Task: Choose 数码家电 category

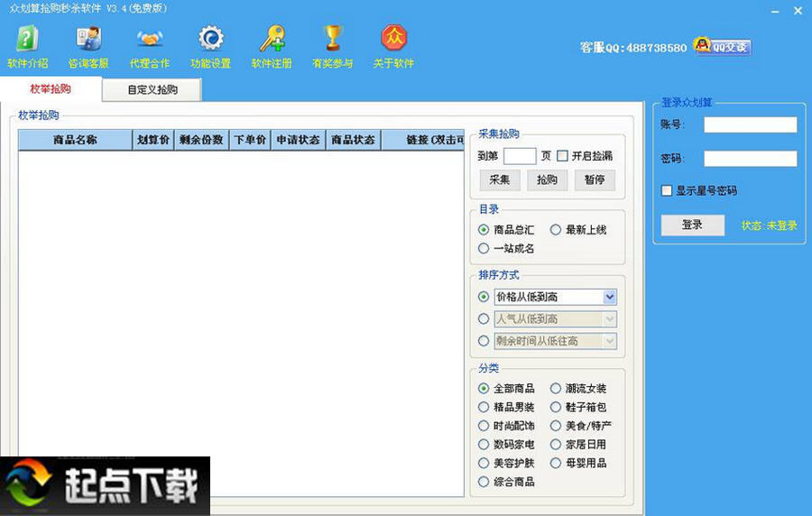Action: [484, 444]
